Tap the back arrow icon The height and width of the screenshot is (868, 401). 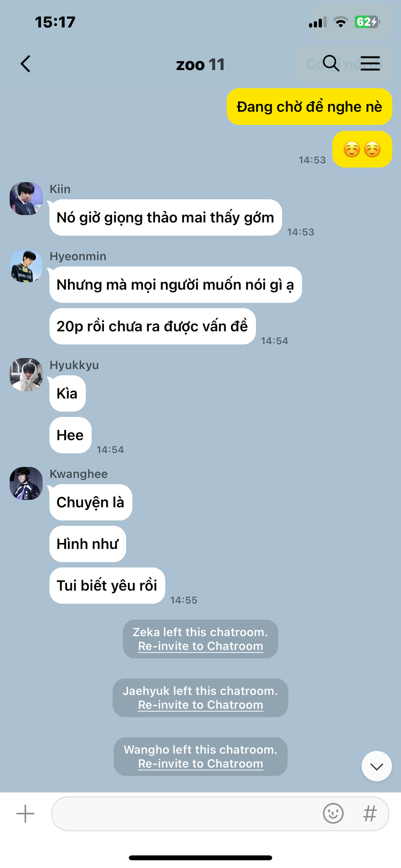(x=26, y=64)
